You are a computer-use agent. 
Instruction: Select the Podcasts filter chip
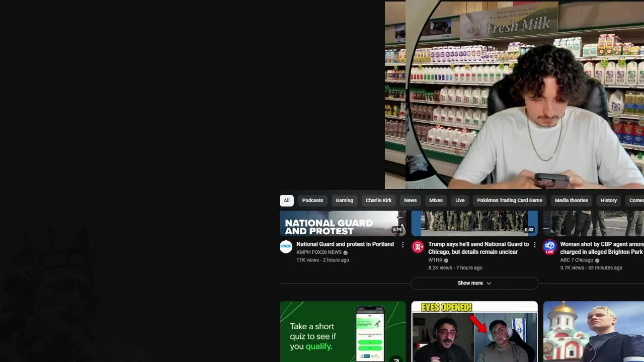coord(312,201)
